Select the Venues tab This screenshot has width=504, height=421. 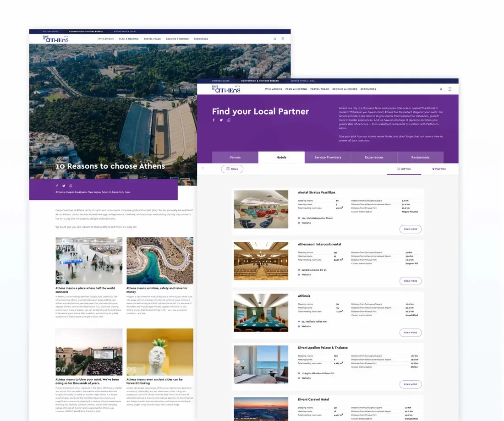[x=235, y=158]
